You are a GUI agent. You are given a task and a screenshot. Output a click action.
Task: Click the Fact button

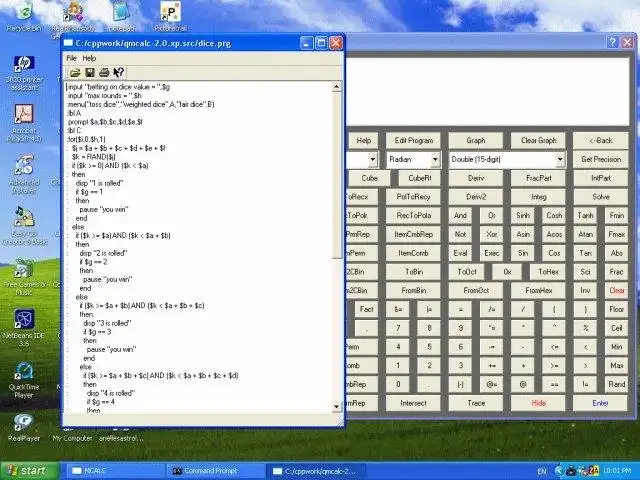(366, 309)
